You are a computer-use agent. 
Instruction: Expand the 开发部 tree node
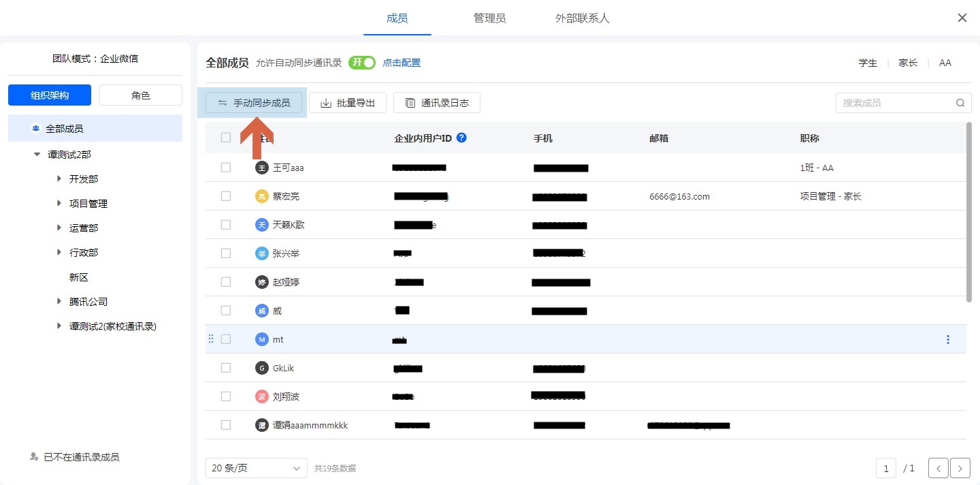[x=59, y=179]
